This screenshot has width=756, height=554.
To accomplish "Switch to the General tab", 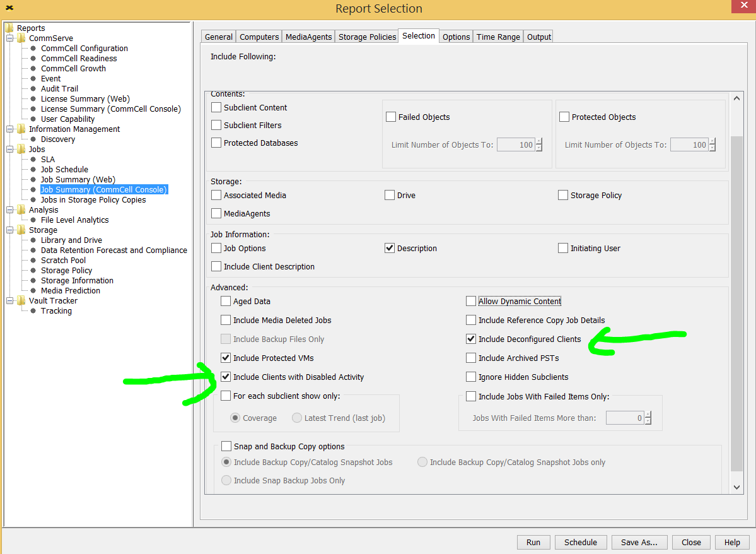I will (x=218, y=37).
